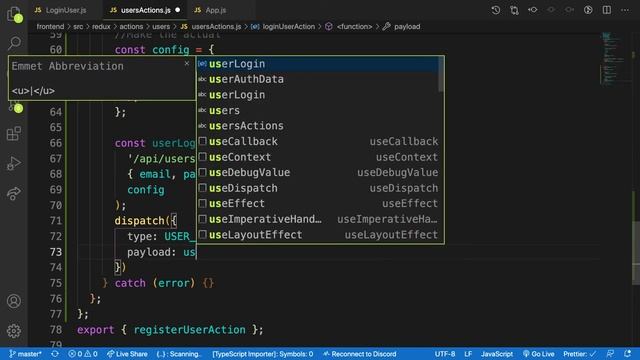Click Reconnect to Discord in status bar
The width and height of the screenshot is (640, 360).
(360, 354)
